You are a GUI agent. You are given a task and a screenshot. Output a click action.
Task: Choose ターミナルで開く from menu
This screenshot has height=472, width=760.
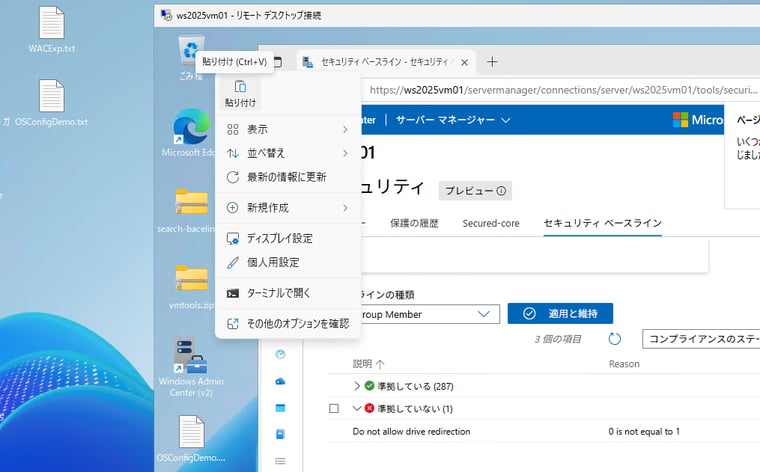(288, 293)
